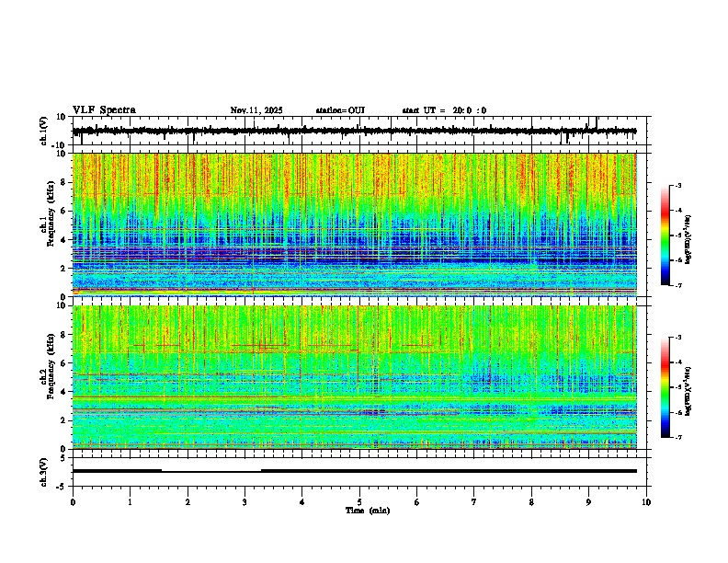Click the '-3' label on ch.1 color scale

tap(678, 186)
